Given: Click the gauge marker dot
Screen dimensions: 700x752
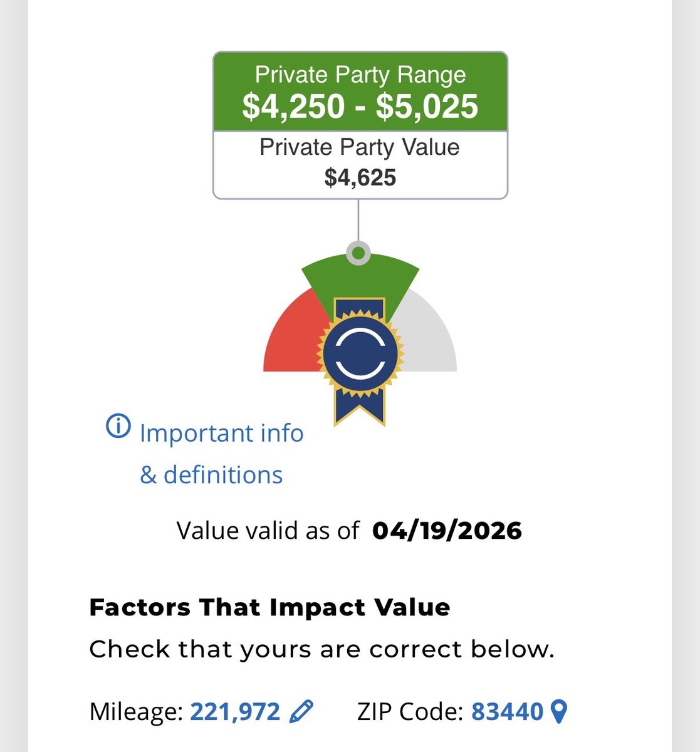Looking at the screenshot, I should click(358, 253).
